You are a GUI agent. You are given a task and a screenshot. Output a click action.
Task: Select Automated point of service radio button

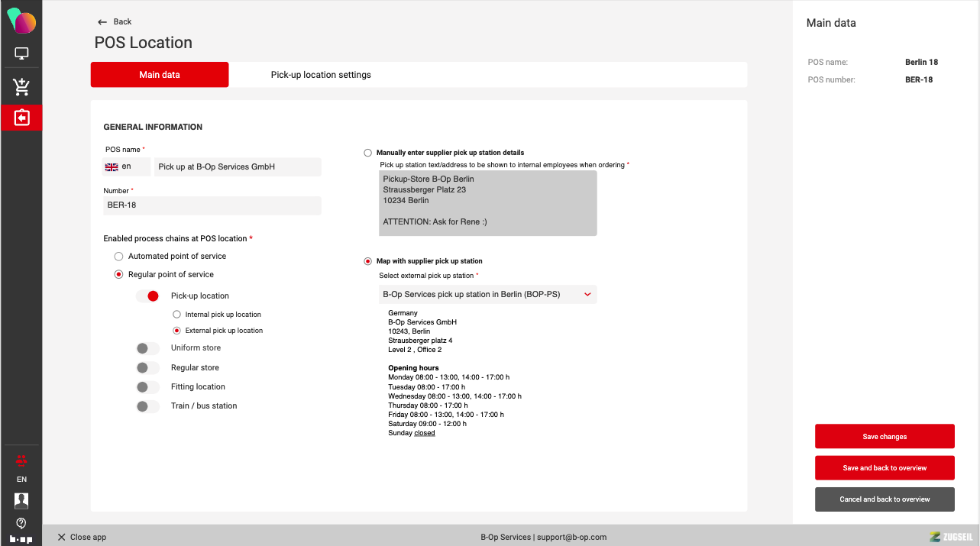[118, 257]
